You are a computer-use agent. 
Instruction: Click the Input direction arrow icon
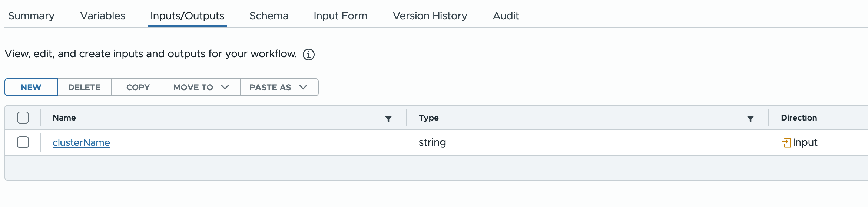[786, 143]
